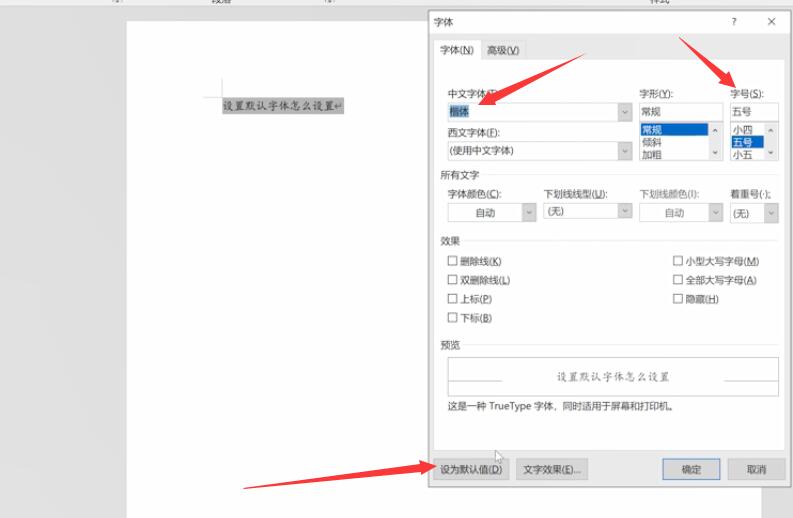Click the 字形 input field showing 常规
The image size is (793, 518).
(681, 112)
